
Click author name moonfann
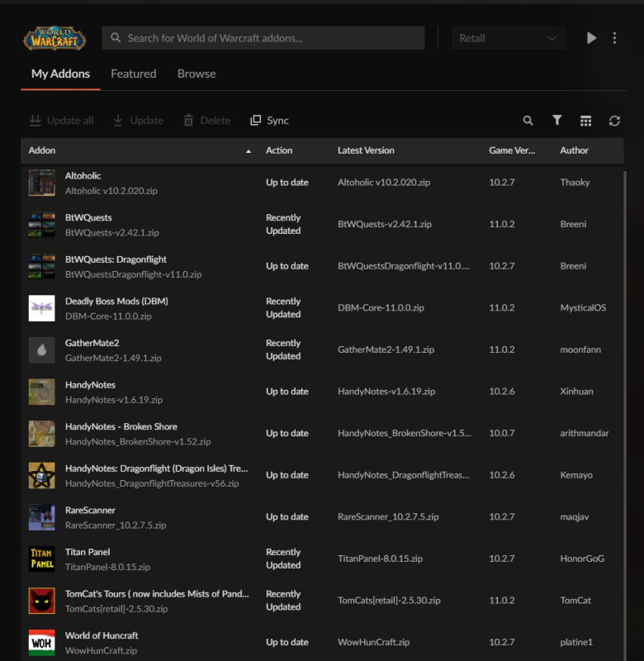coord(580,350)
